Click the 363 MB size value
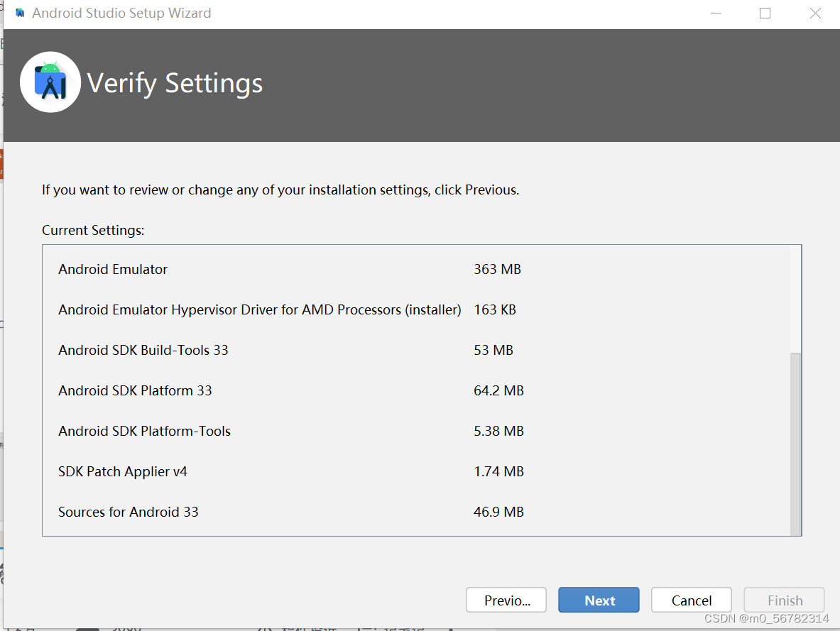 [x=497, y=269]
